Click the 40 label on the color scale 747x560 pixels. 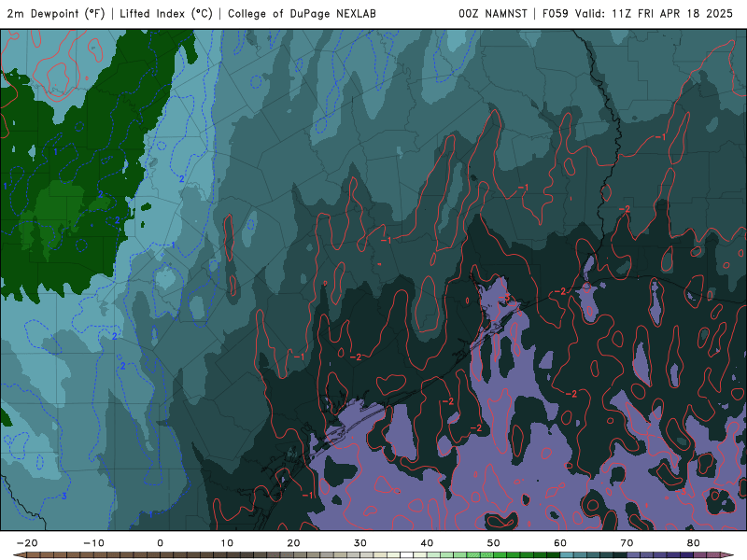(427, 543)
